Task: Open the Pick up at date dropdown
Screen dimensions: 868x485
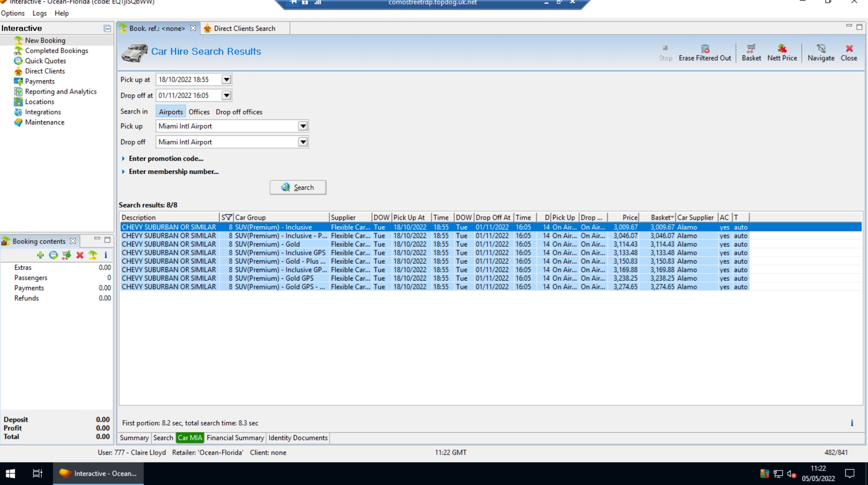Action: [226, 79]
